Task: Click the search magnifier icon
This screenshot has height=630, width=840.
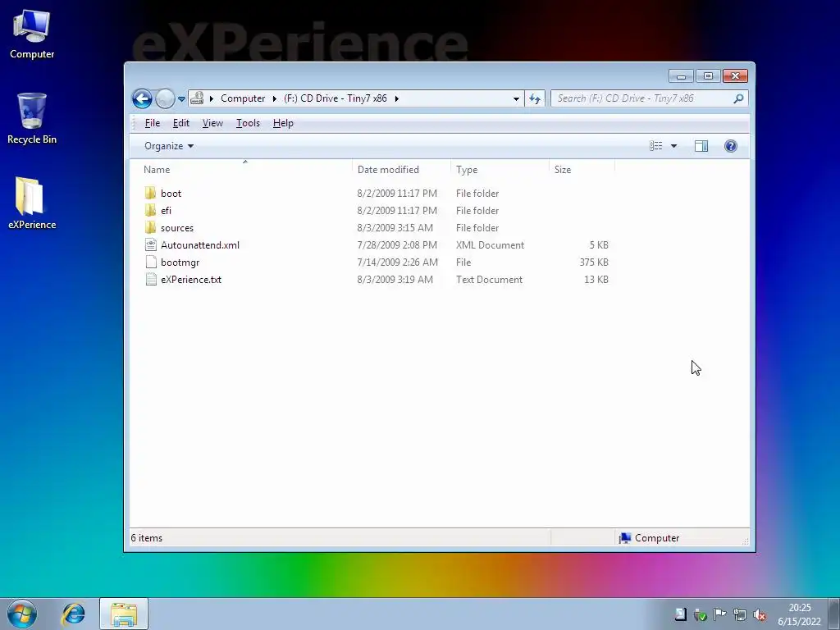Action: pos(739,98)
